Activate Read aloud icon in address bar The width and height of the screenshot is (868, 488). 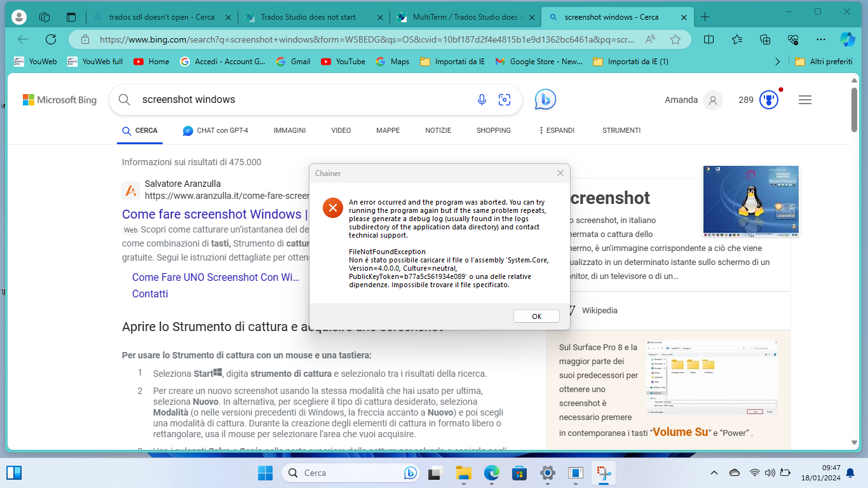tap(650, 39)
